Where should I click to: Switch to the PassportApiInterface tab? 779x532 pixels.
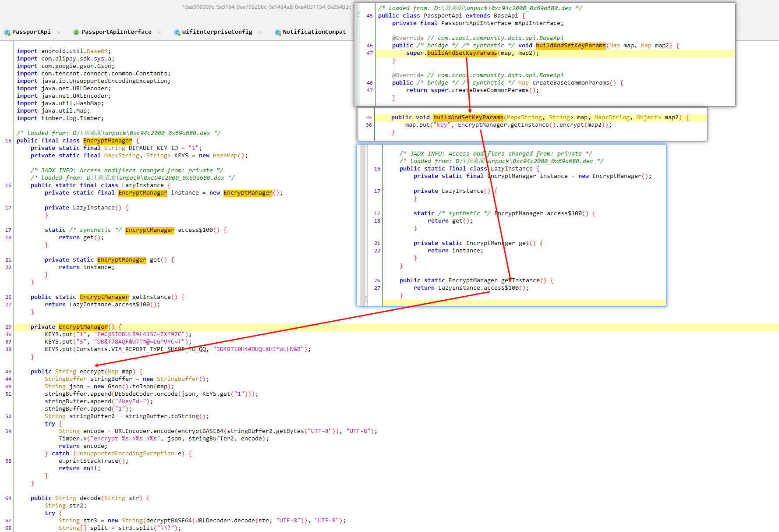[116, 32]
